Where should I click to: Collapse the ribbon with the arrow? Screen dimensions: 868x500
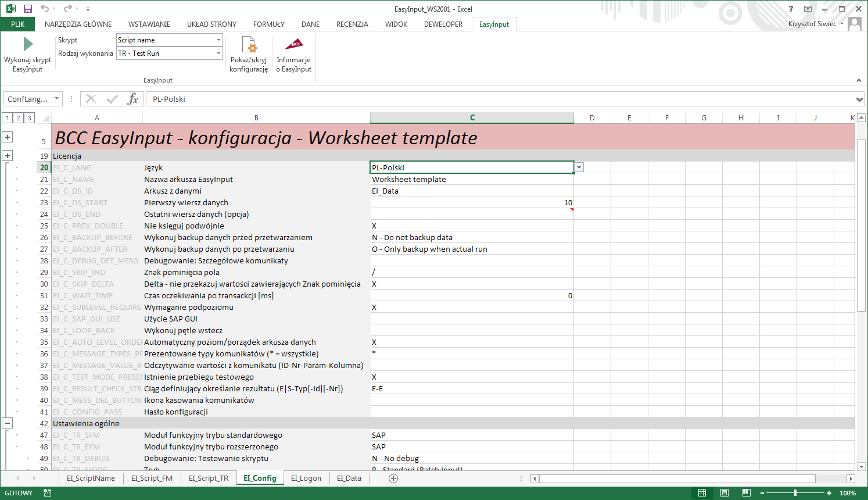click(x=859, y=80)
